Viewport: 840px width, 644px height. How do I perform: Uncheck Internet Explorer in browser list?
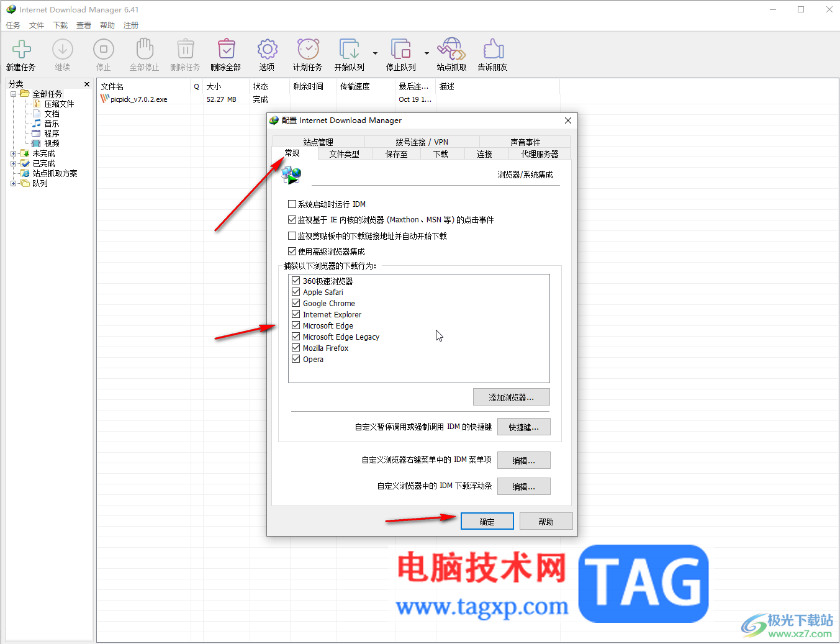tap(296, 314)
